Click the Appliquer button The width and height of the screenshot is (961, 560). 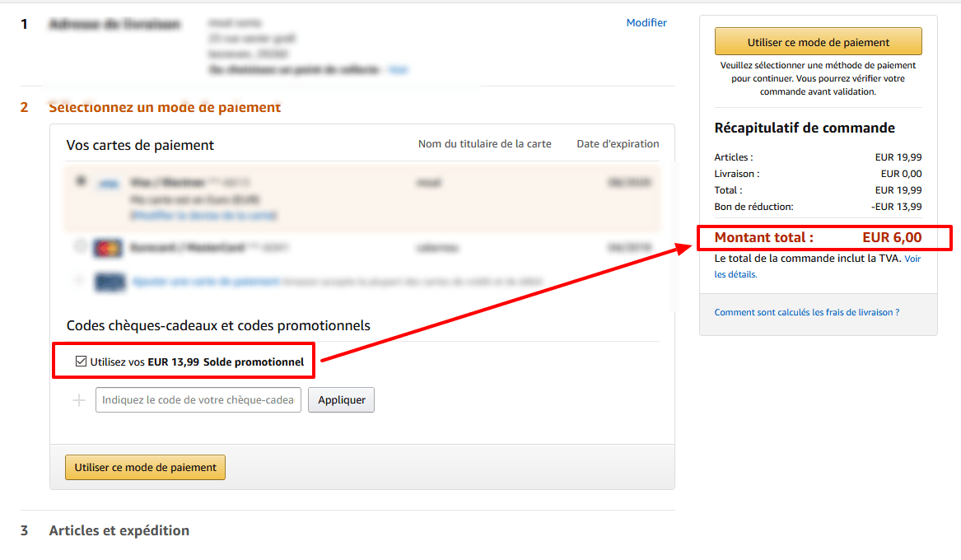click(341, 399)
